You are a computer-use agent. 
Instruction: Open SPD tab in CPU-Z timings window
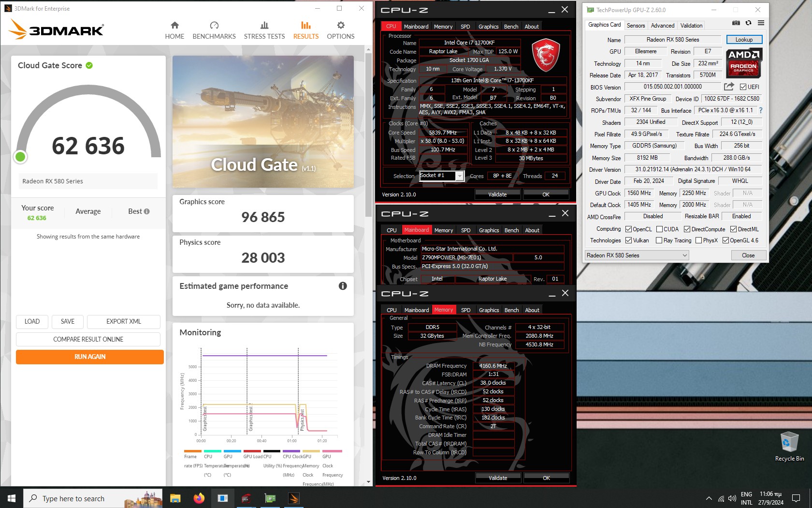[465, 310]
